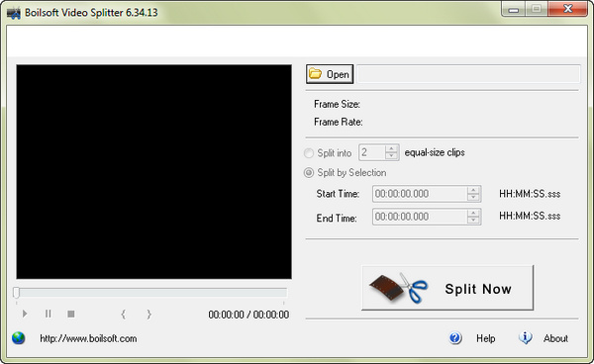Click the clip count number field
The height and width of the screenshot is (364, 594).
pyautogui.click(x=372, y=152)
